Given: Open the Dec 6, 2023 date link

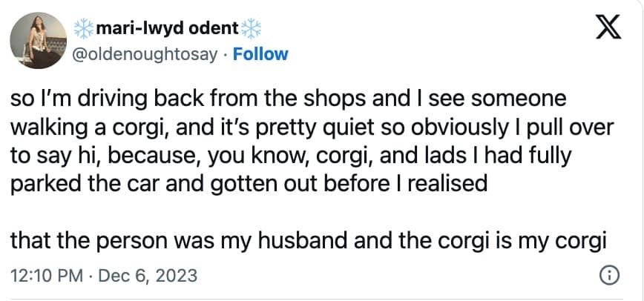Looking at the screenshot, I should coord(146,276).
